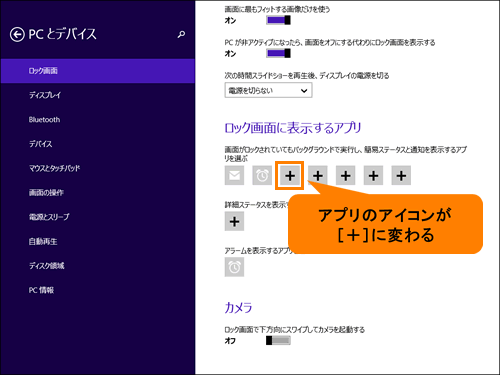Click the カメラ section heading
The width and height of the screenshot is (500, 375).
point(238,307)
